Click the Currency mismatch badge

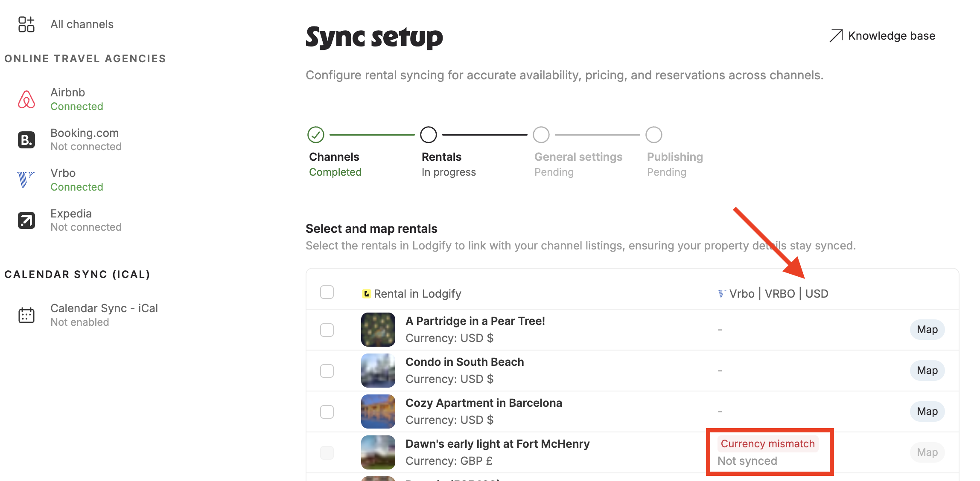pyautogui.click(x=767, y=444)
